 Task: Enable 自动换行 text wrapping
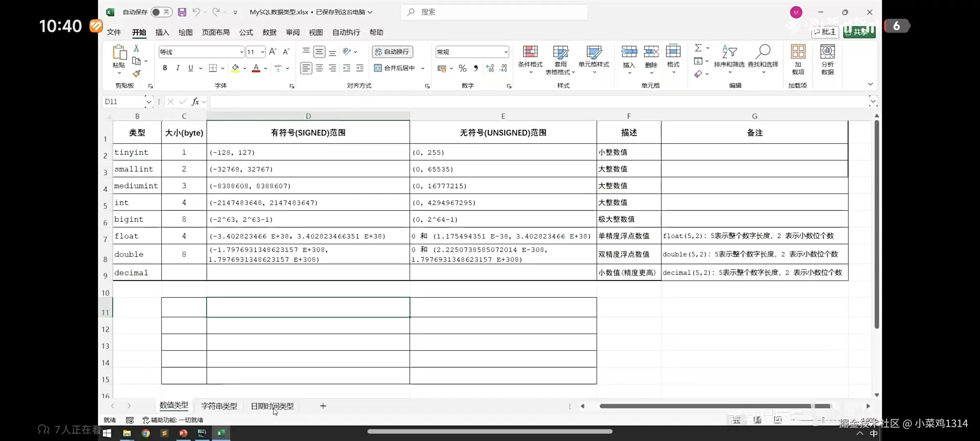tap(391, 51)
